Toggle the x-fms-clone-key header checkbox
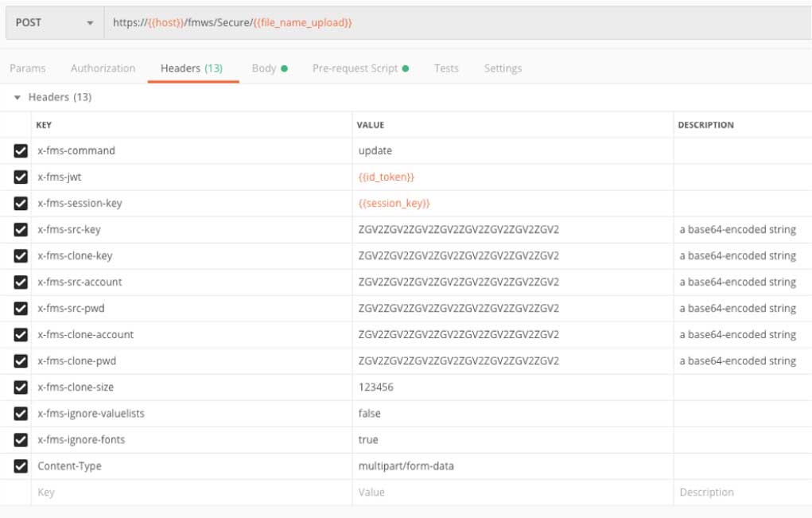Viewport: 812px width, 518px height. coord(21,256)
